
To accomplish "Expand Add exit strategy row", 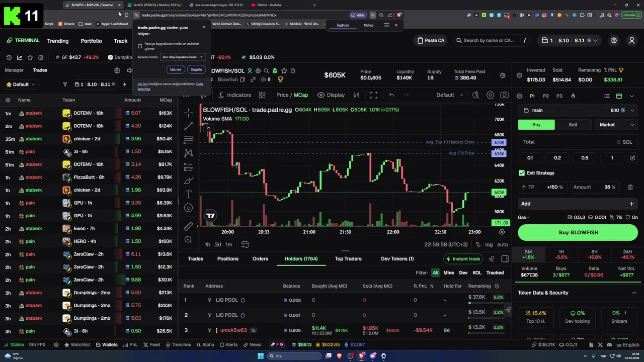I will coord(578,204).
